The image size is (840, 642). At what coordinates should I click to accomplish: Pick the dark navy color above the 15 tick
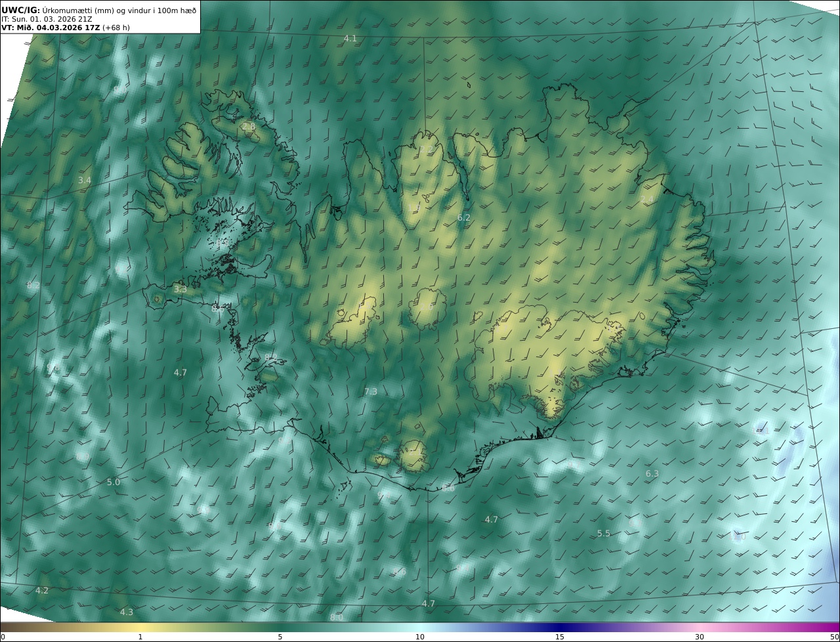point(560,627)
